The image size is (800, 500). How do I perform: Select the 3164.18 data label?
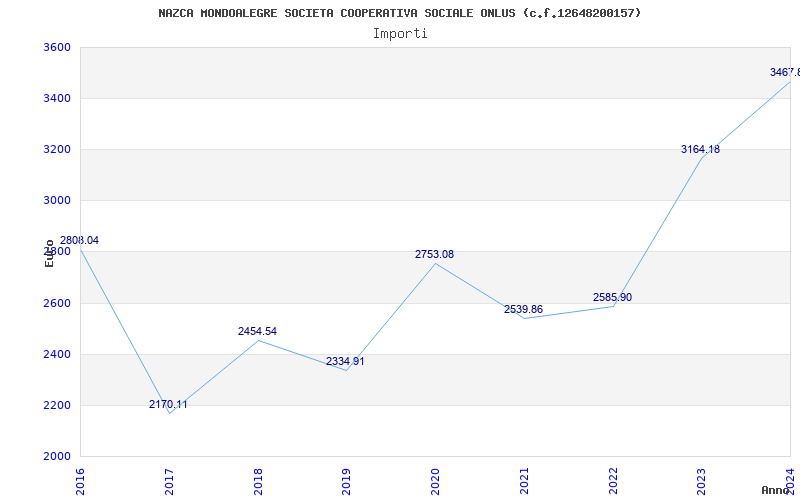point(701,149)
